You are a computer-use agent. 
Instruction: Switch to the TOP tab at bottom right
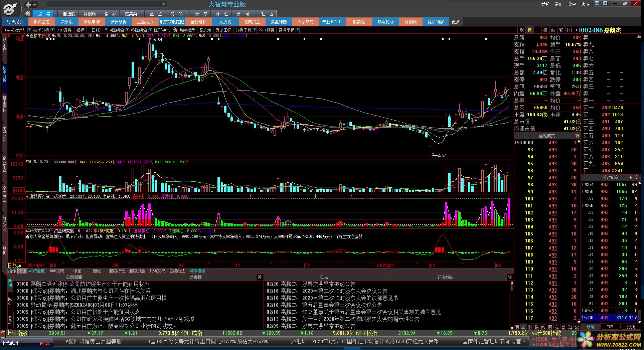click(x=610, y=327)
